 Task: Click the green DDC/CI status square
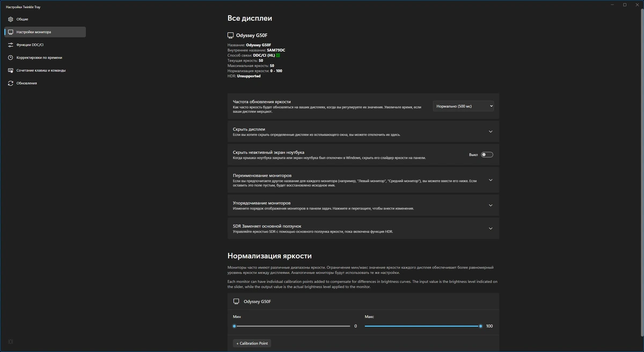(x=278, y=55)
